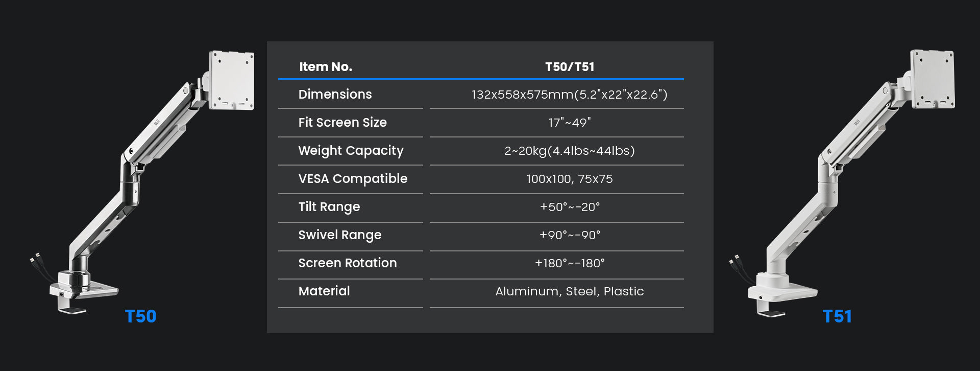Click the +50°~-20° tilt range value
Screen dimensions: 980x371
pyautogui.click(x=569, y=207)
